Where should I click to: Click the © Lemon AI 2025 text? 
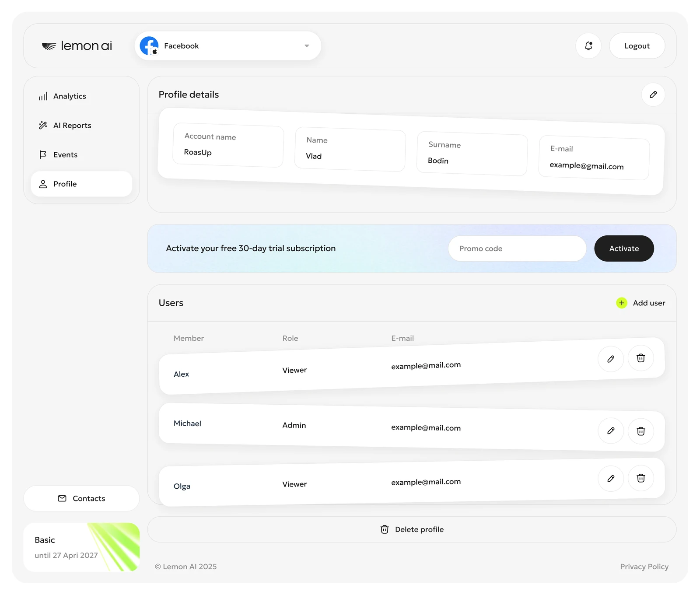pyautogui.click(x=185, y=567)
